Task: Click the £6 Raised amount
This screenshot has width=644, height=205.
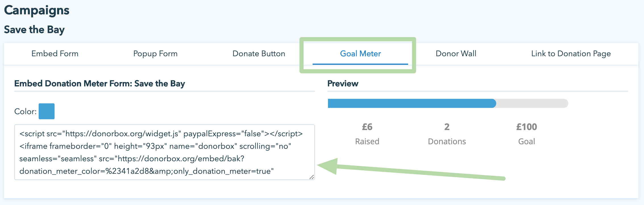Action: pos(367,127)
